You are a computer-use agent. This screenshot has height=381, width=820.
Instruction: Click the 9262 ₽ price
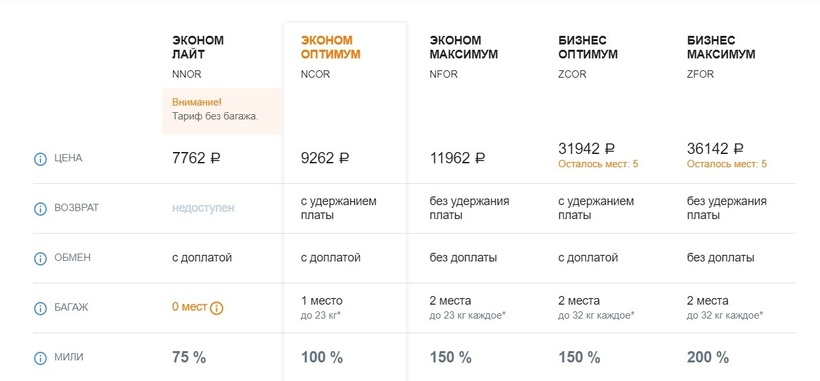pos(325,158)
